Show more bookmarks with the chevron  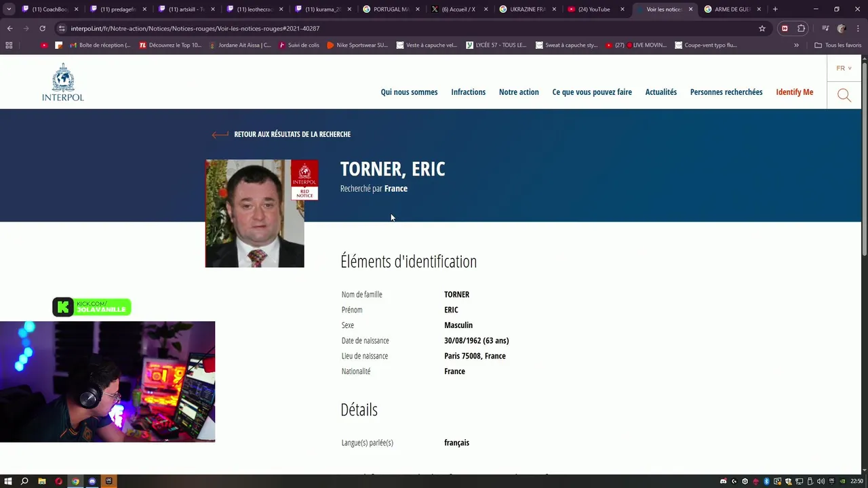click(x=796, y=45)
